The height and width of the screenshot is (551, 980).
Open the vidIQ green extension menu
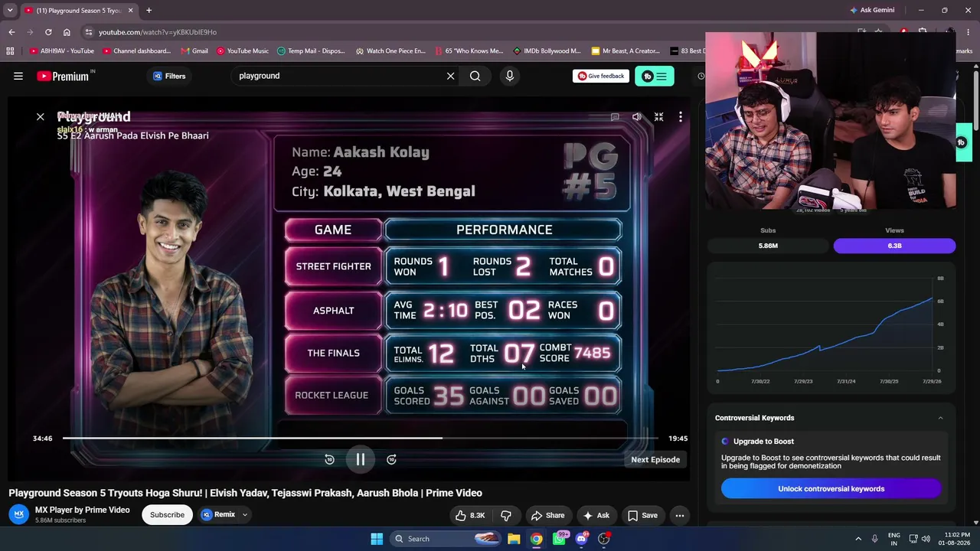tap(655, 76)
